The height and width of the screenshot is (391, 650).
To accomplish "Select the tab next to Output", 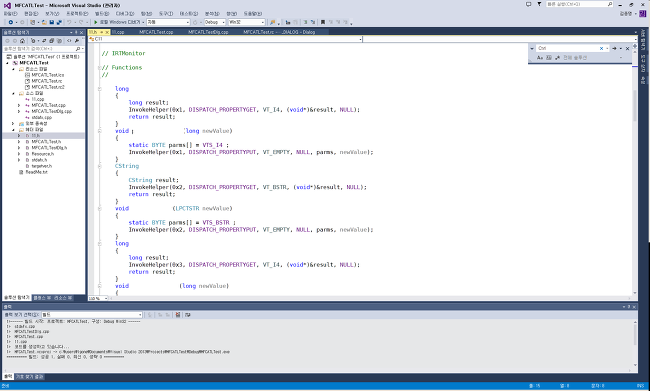I will pos(29,376).
